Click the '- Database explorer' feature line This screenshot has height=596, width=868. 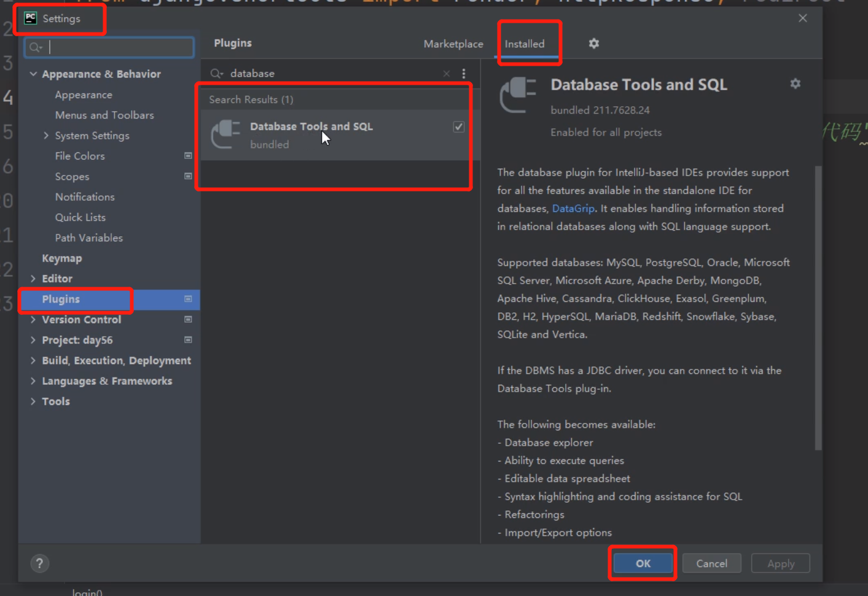click(545, 443)
